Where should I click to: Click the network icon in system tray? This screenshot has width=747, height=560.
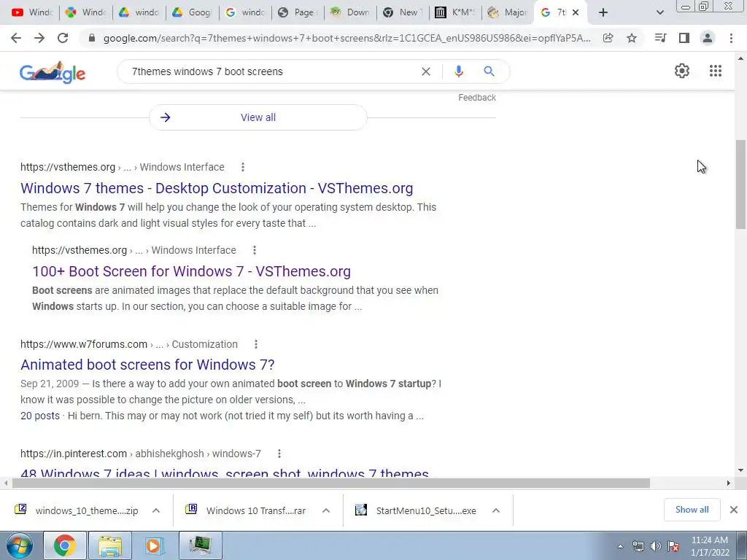638,546
